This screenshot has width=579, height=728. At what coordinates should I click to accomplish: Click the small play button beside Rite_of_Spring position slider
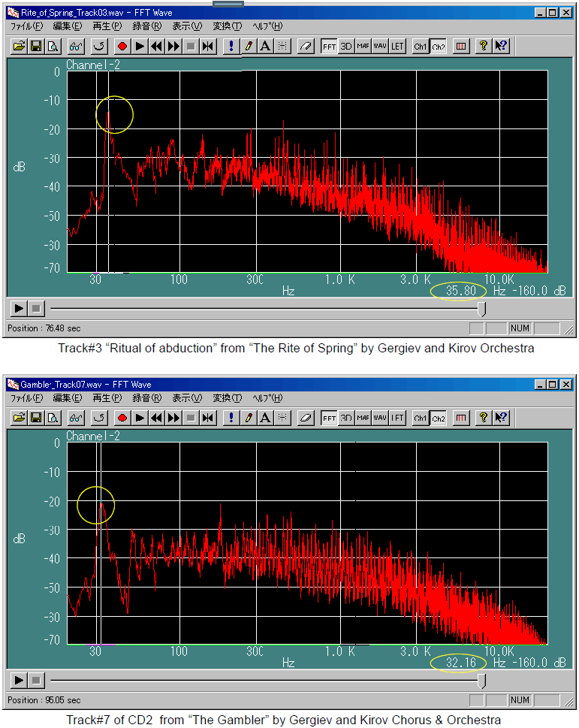19,309
